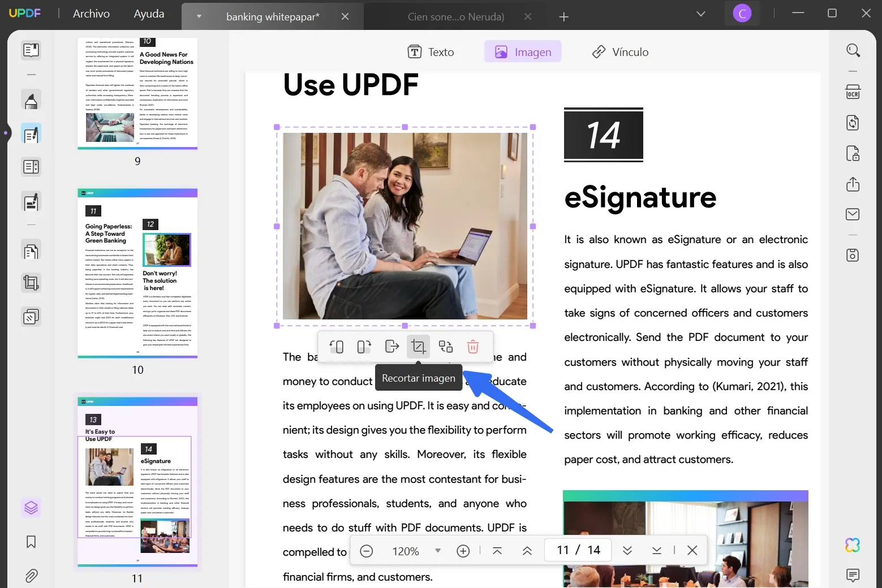Go to the next page
Image resolution: width=882 pixels, height=588 pixels.
click(627, 551)
